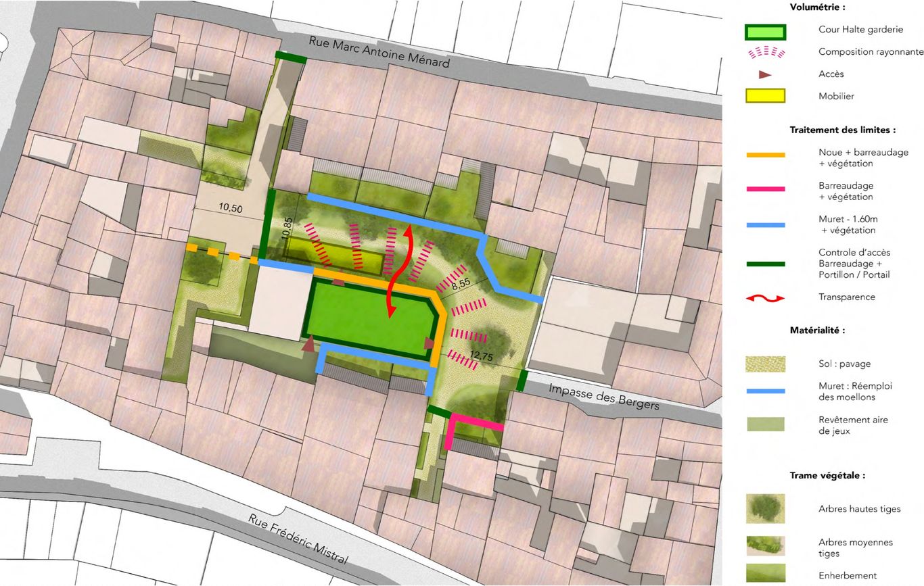
Task: Click the 10,50 dimension label on the map
Action: pyautogui.click(x=231, y=209)
